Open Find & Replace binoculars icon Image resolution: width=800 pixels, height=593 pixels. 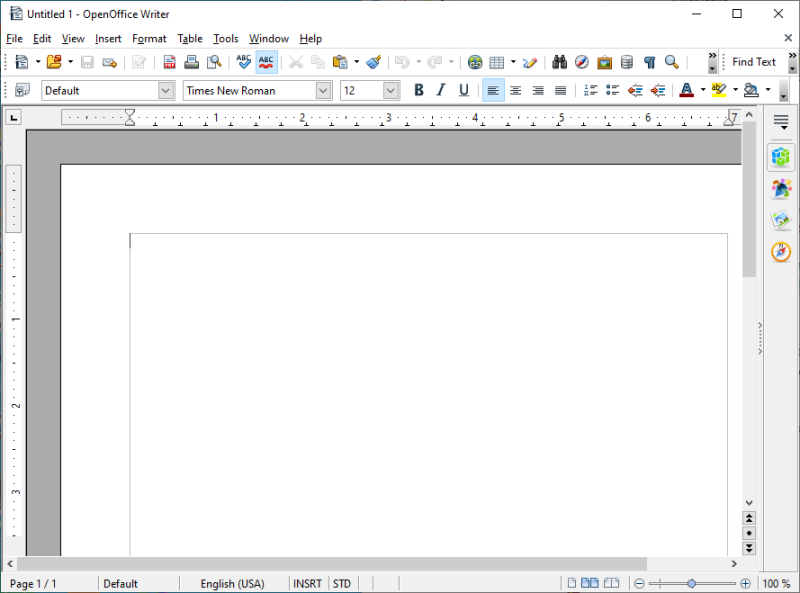click(x=559, y=62)
